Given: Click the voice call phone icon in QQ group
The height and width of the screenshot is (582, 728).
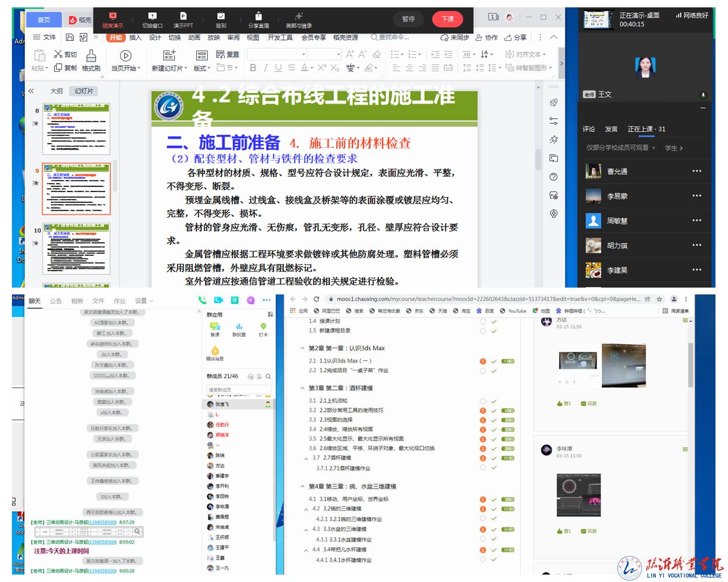Looking at the screenshot, I should [x=202, y=300].
